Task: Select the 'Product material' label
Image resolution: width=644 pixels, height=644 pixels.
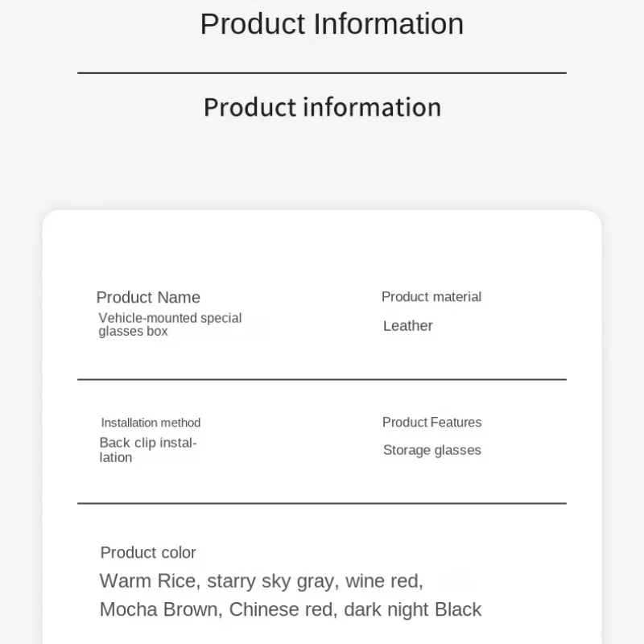Action: click(431, 296)
